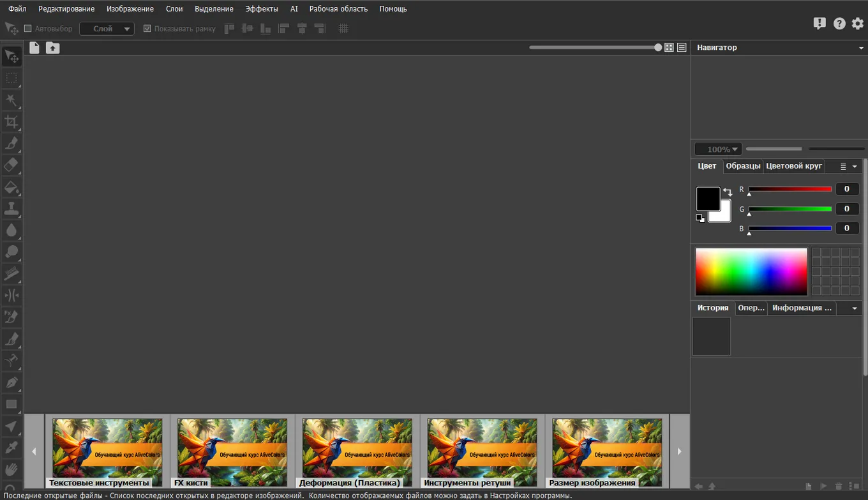
Task: Switch recent files to list view
Action: coord(682,48)
